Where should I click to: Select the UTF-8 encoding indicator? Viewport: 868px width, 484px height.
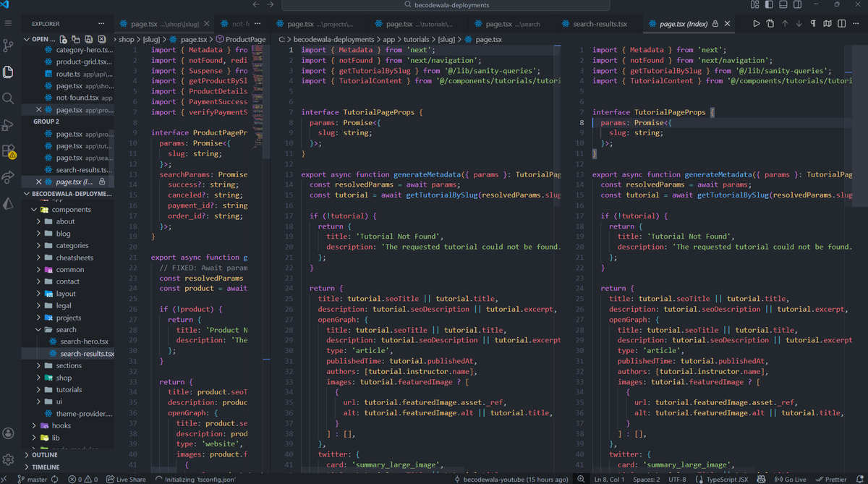(x=678, y=479)
